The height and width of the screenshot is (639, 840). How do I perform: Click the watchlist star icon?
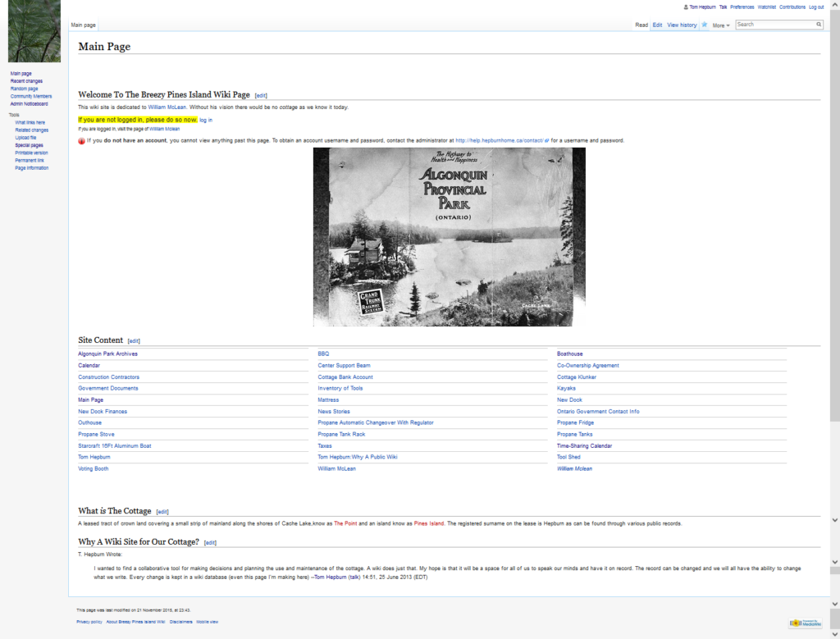point(705,25)
